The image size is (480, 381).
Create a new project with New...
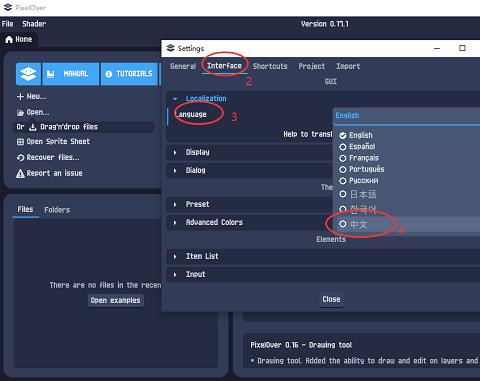pos(32,96)
